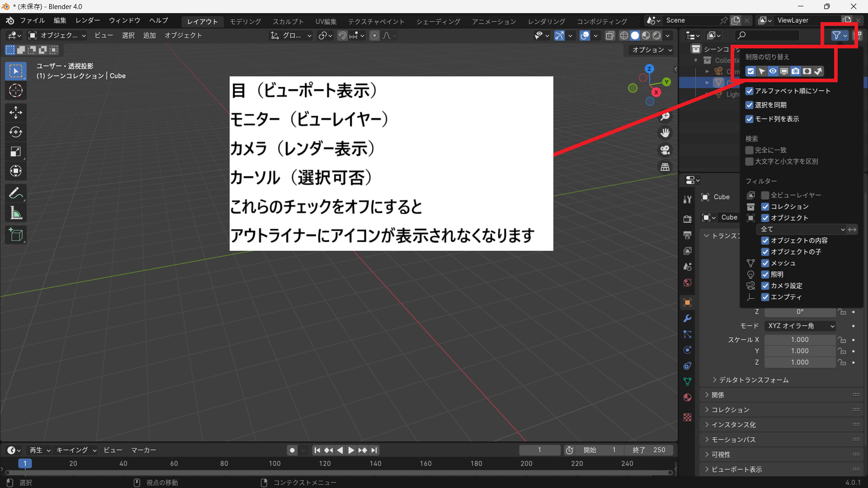Viewport: 868px width, 488px height.
Task: Expand the デルタトランスフォーム panel
Action: [x=753, y=380]
